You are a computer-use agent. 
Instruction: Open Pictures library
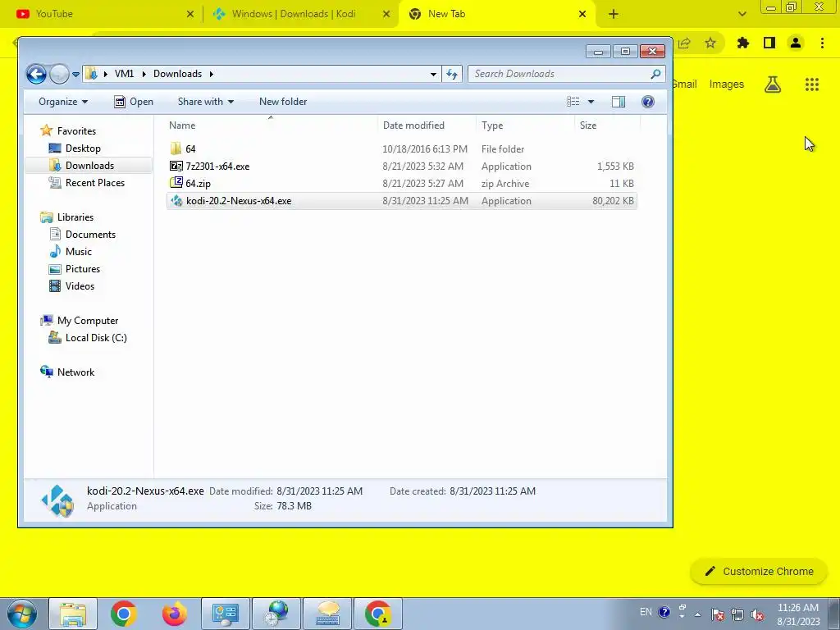[x=75, y=269]
